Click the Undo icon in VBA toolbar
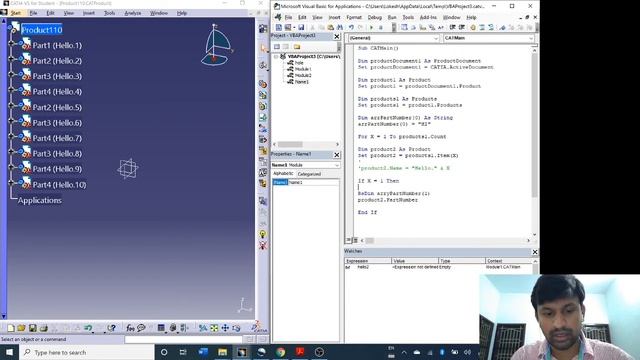The width and height of the screenshot is (640, 360). (351, 27)
